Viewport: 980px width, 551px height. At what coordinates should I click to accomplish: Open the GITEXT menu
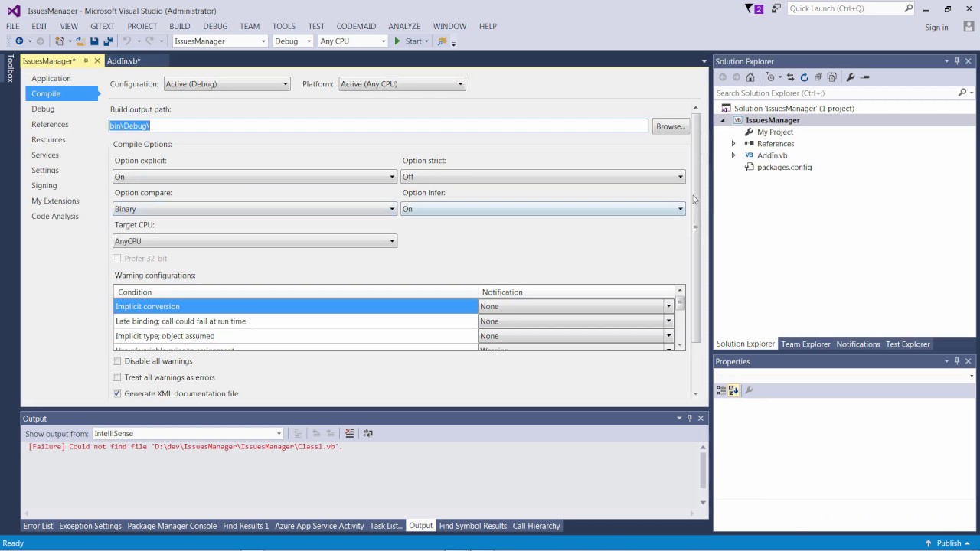click(103, 26)
